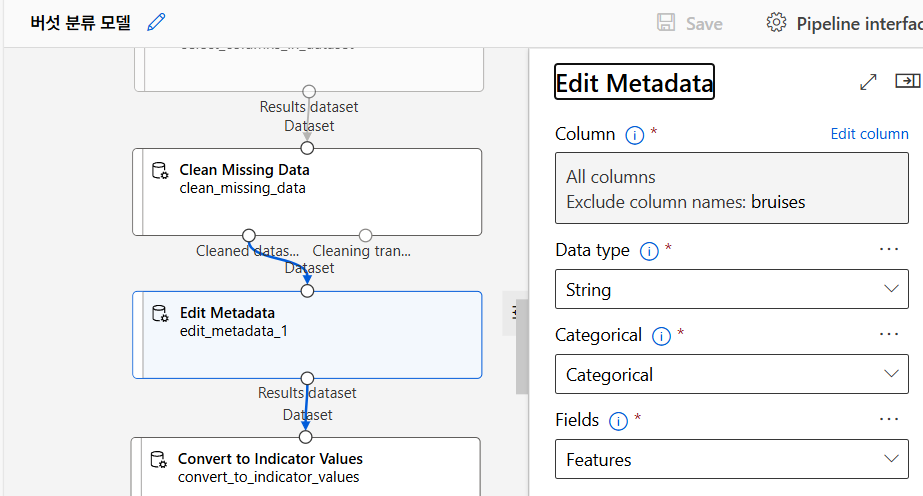Click the Clean Missing Data module icon
This screenshot has height=496, width=923.
pyautogui.click(x=160, y=171)
